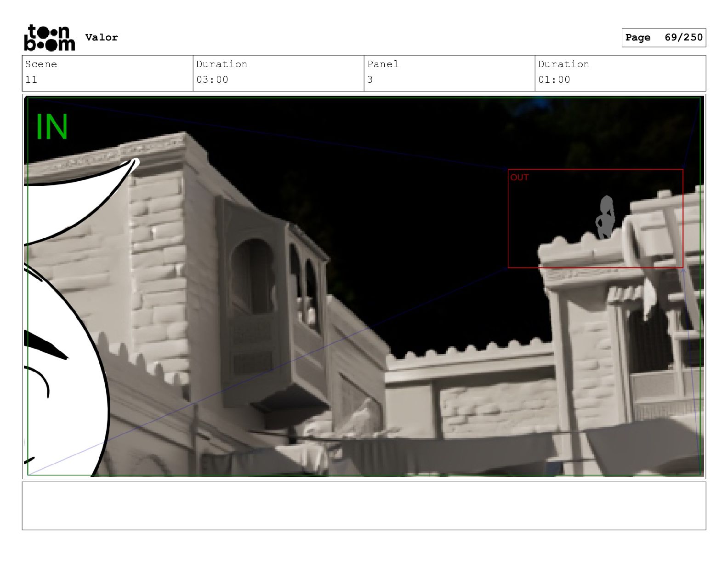Click the scene number '11'
Image resolution: width=728 pixels, height=563 pixels.
pos(31,80)
